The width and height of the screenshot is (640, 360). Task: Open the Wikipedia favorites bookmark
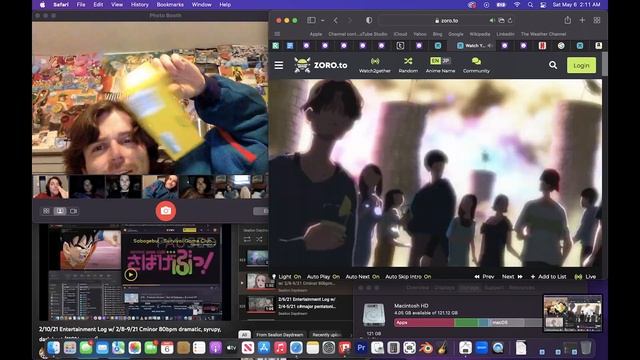click(480, 34)
